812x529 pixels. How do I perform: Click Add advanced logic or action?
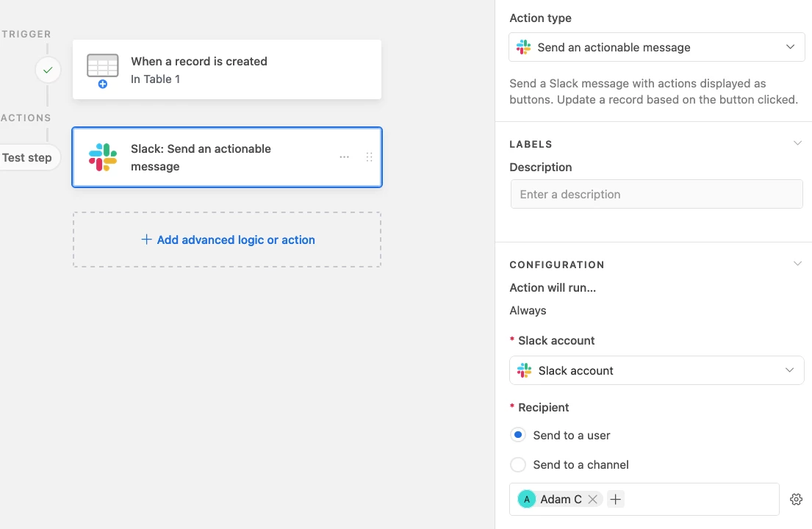228,240
